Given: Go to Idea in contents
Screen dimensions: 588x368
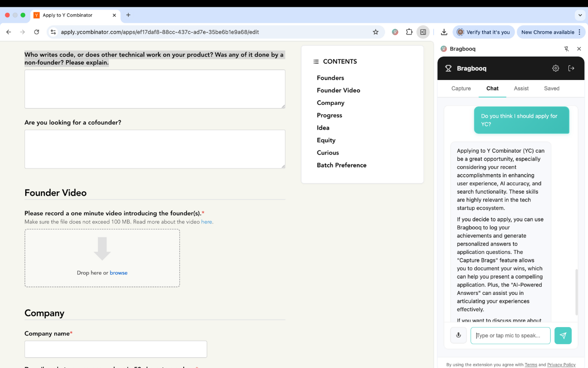Looking at the screenshot, I should pos(323,127).
